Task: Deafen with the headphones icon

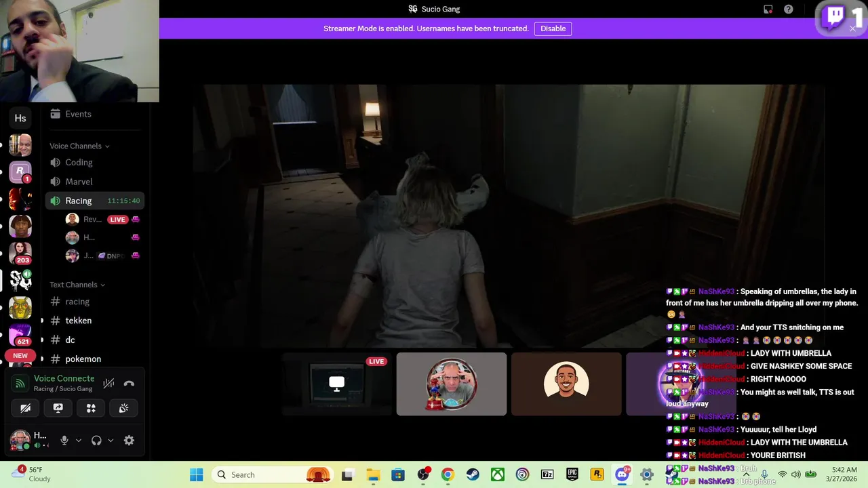Action: [96, 441]
